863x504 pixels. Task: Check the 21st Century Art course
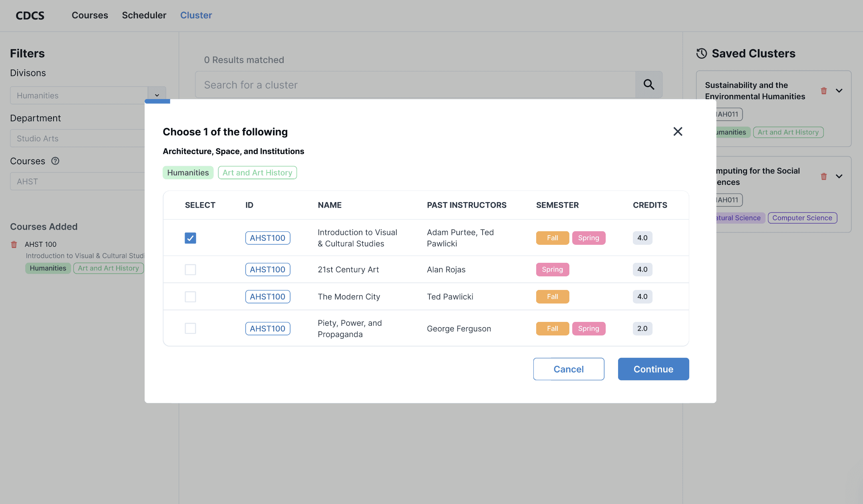coord(190,270)
